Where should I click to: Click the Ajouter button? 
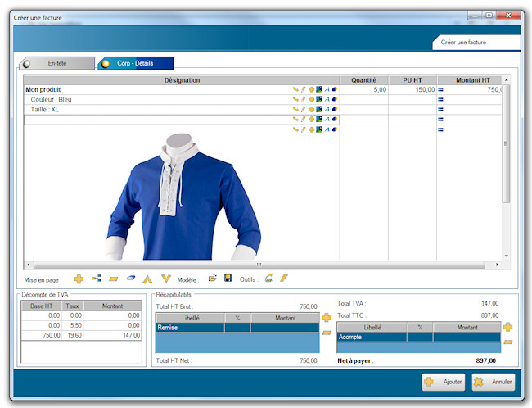click(444, 382)
